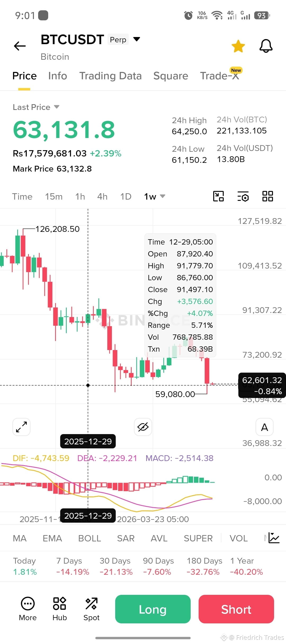Screen dimensions: 286x644
Task: Open the Trade-X tab
Action: click(220, 76)
